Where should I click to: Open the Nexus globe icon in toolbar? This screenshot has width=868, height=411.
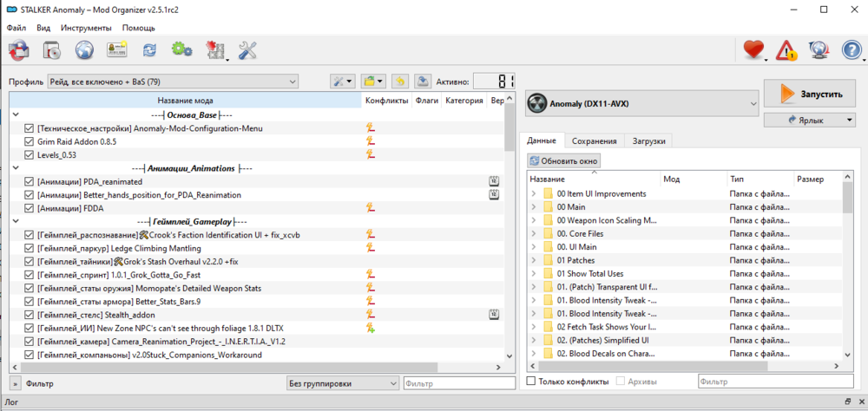[84, 50]
